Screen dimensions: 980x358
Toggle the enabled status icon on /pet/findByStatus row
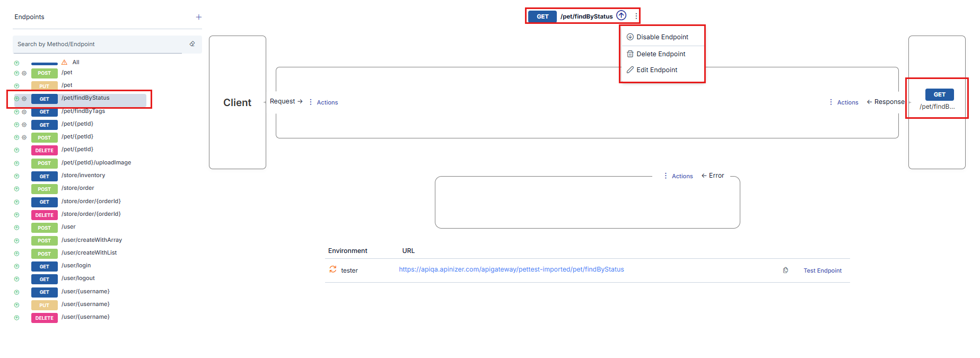16,99
